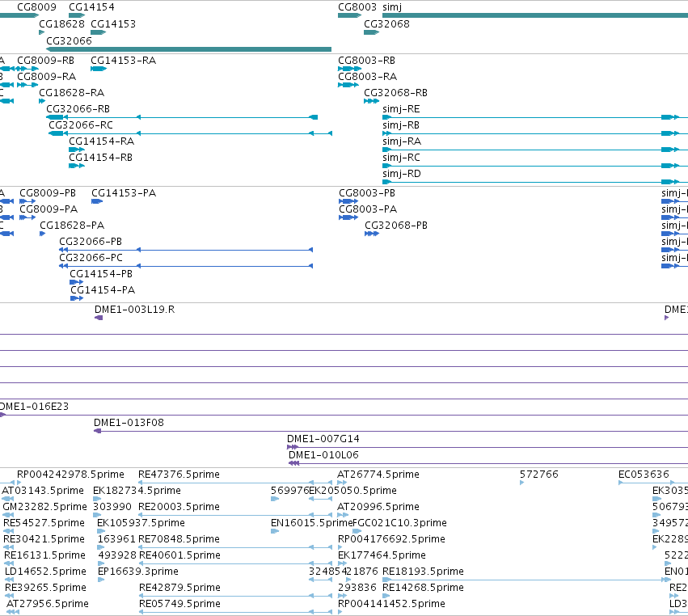Image resolution: width=688 pixels, height=616 pixels.
Task: Select transcript CG32066-RB label
Action: [x=78, y=109]
